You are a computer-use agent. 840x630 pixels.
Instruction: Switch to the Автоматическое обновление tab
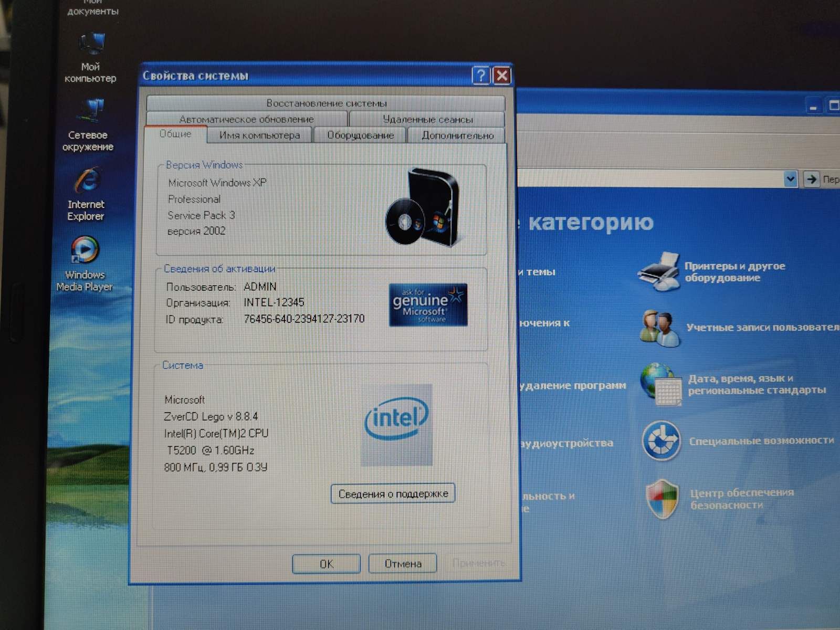(x=247, y=119)
